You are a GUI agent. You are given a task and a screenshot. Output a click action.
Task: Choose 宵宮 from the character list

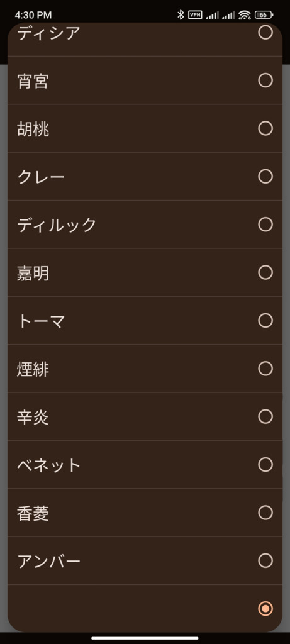145,80
